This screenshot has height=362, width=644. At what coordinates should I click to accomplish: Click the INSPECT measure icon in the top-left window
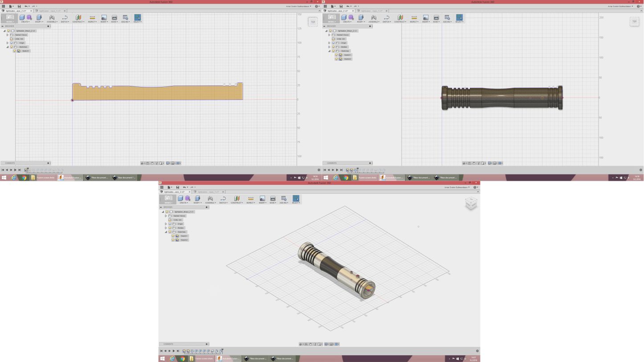(x=92, y=17)
